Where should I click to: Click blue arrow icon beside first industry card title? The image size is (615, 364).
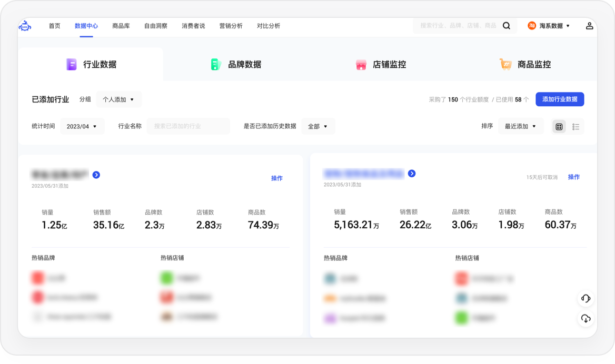coord(96,175)
